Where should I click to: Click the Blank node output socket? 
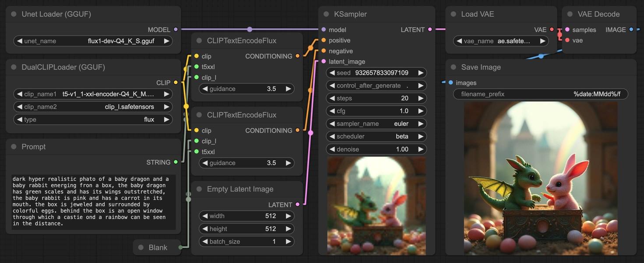(x=180, y=247)
